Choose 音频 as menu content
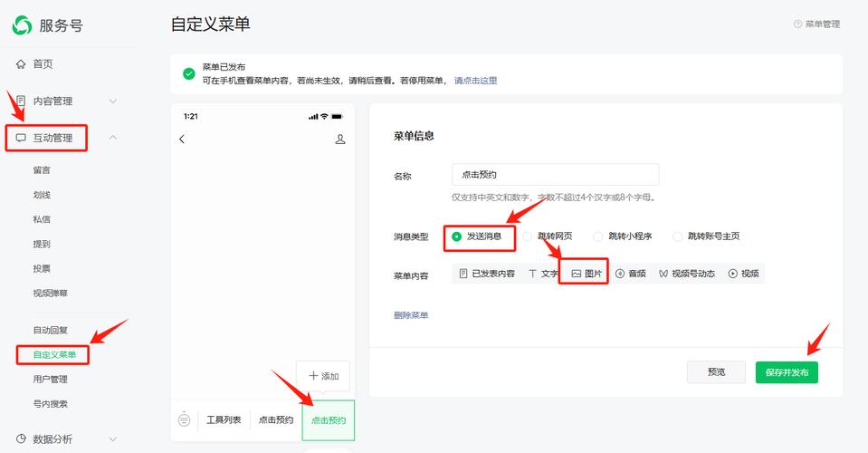Image resolution: width=868 pixels, height=453 pixels. click(x=631, y=274)
